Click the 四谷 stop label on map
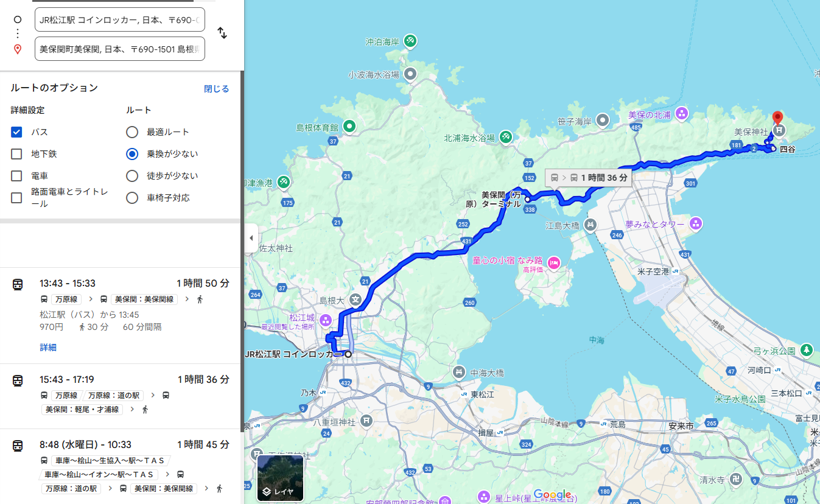 click(788, 149)
